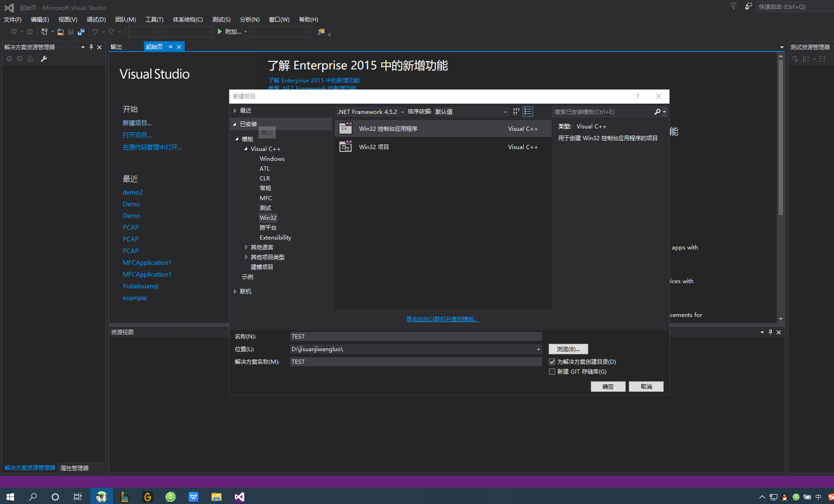Click the help question mark in dialog
The image size is (834, 504).
637,96
